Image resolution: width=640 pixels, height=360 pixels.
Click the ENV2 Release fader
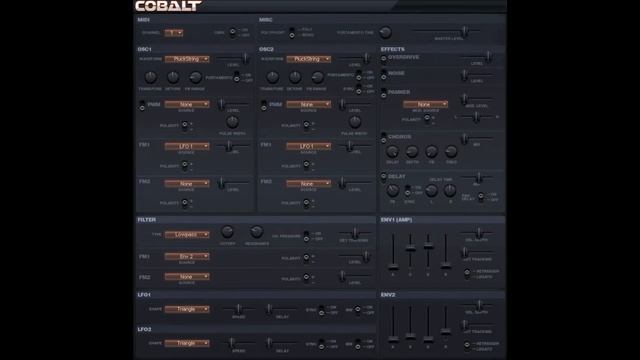pos(446,331)
